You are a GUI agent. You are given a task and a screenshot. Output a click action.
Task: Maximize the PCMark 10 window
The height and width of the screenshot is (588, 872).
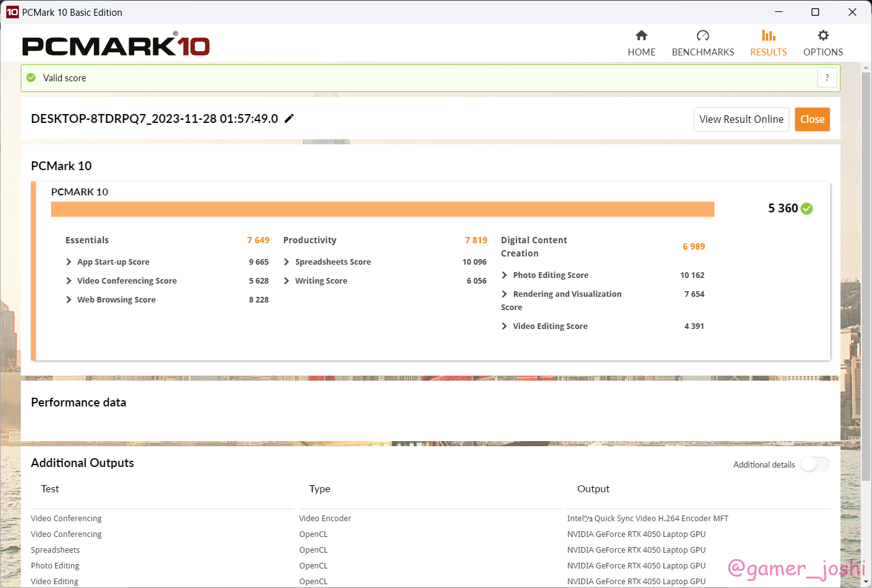[x=815, y=12]
